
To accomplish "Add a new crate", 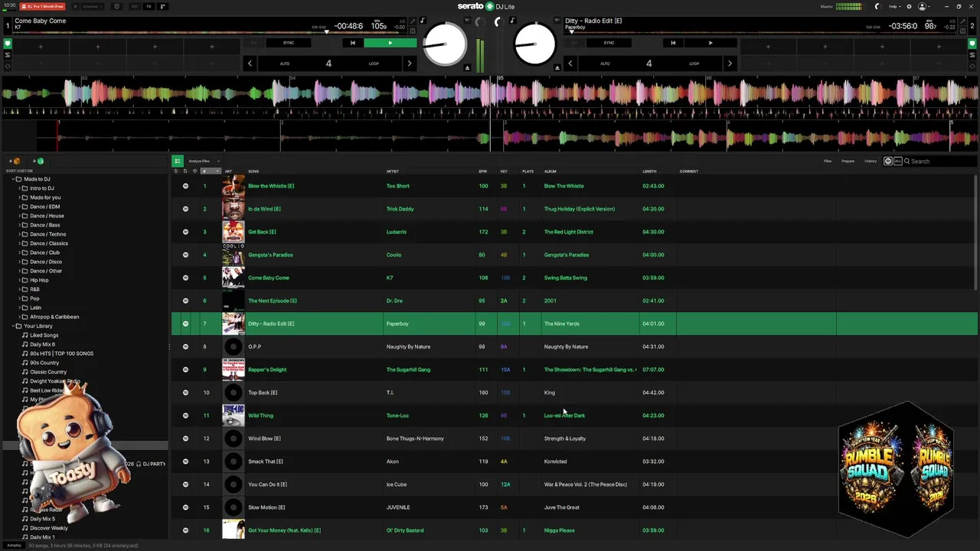I will click(15, 161).
